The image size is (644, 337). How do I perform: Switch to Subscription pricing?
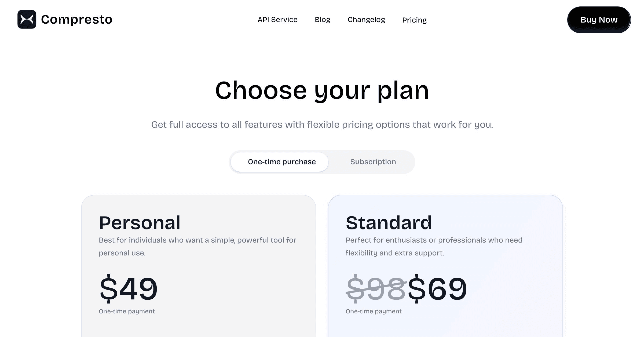click(x=373, y=162)
